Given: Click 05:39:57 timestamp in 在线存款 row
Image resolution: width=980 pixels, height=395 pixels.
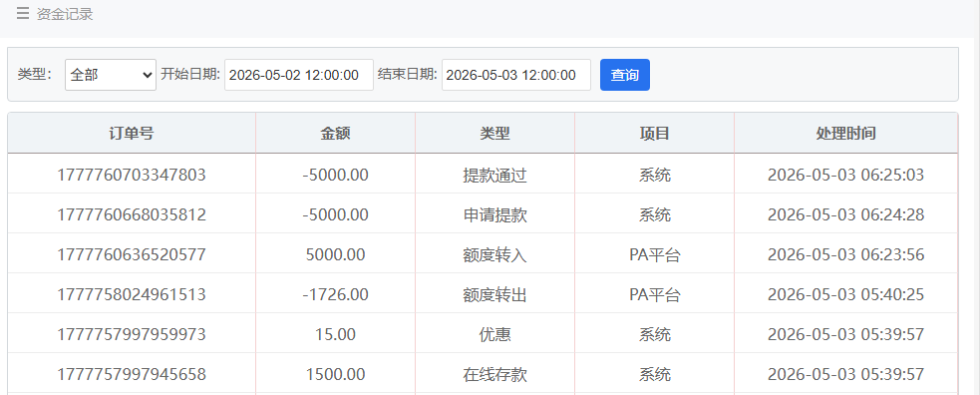Looking at the screenshot, I should (x=845, y=374).
